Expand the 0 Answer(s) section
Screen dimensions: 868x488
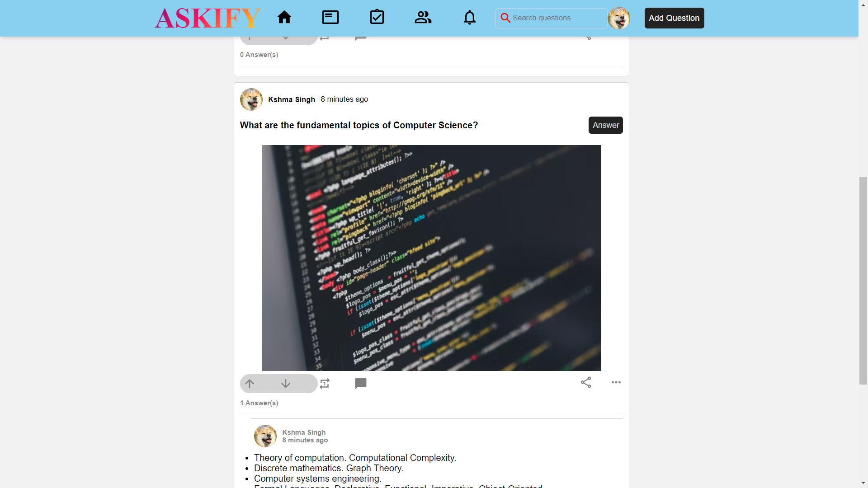[x=259, y=54]
